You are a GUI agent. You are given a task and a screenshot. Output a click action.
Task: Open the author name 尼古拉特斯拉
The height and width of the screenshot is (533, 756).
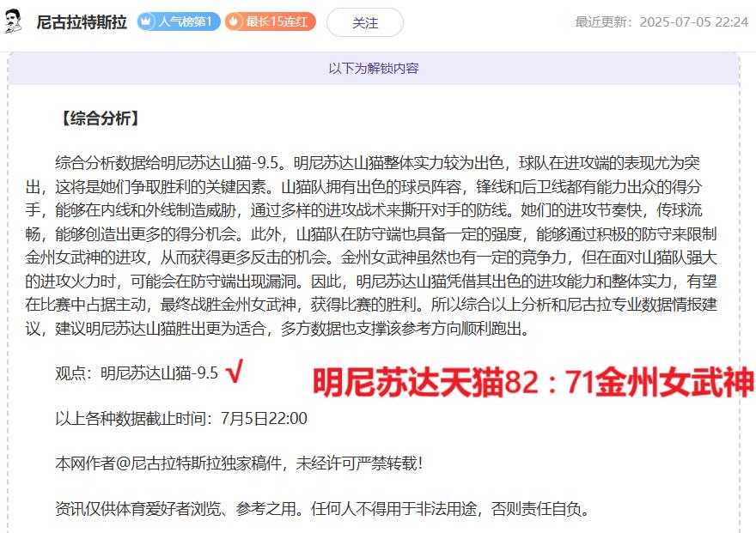click(x=82, y=22)
